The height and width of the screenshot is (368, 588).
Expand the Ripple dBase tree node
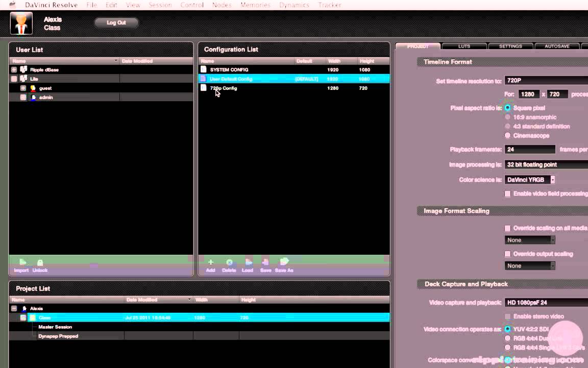[x=14, y=70]
